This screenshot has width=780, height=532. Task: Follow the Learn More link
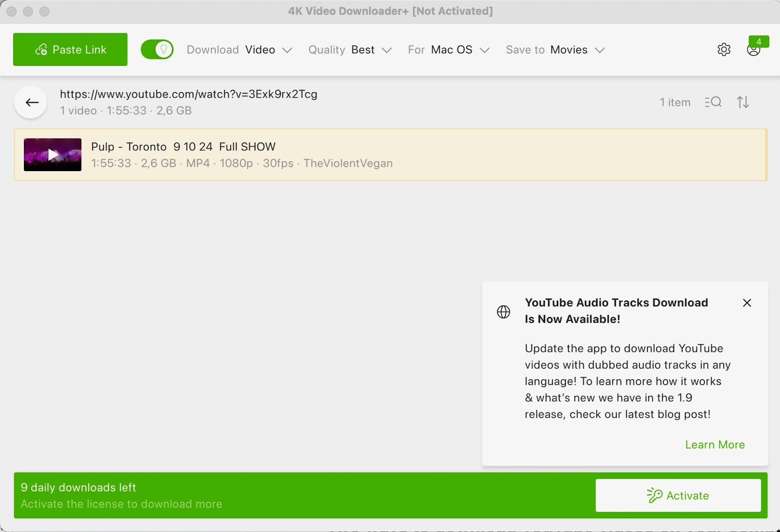click(715, 445)
